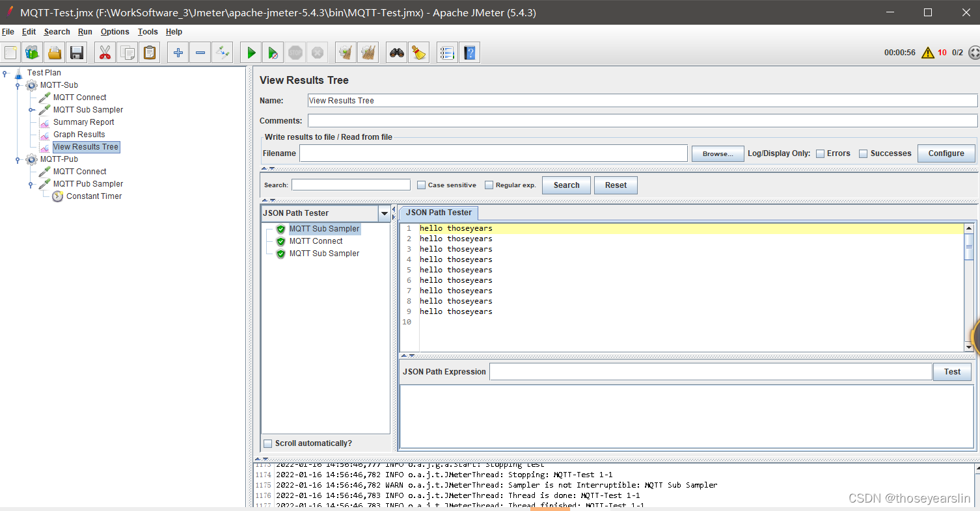Open search with binoculars icon

[x=396, y=53]
